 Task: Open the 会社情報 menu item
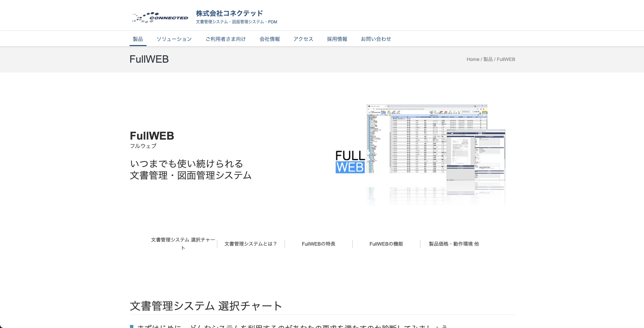269,39
